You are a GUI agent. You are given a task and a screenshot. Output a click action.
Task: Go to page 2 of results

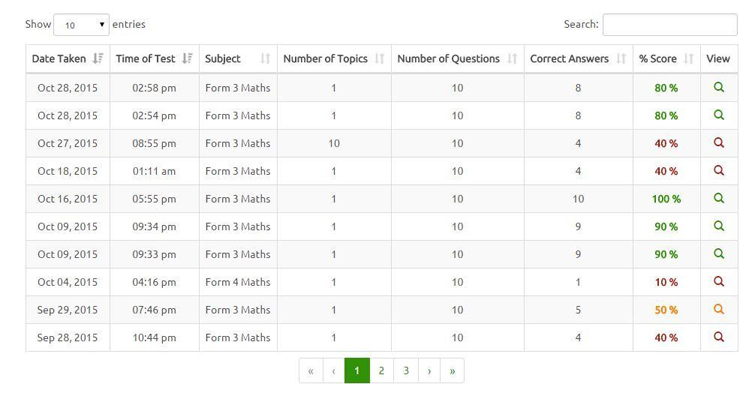coord(381,371)
